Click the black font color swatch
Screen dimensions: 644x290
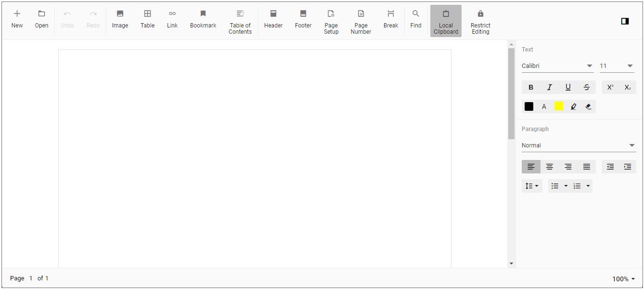[529, 106]
